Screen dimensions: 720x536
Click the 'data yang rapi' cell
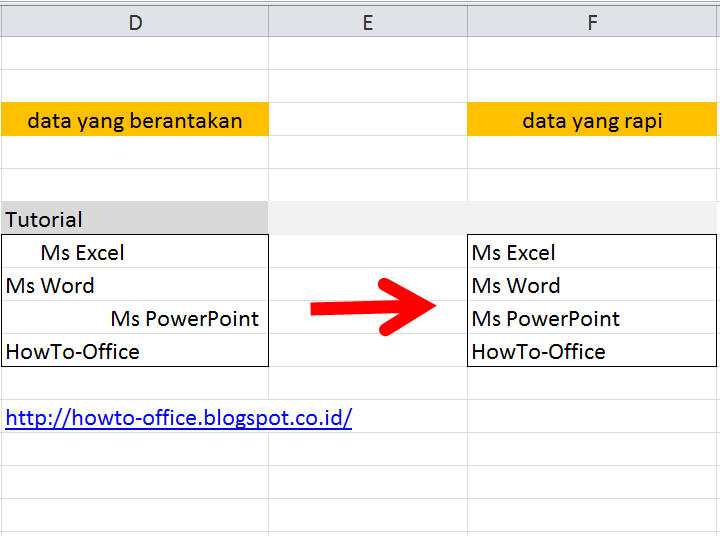point(592,119)
